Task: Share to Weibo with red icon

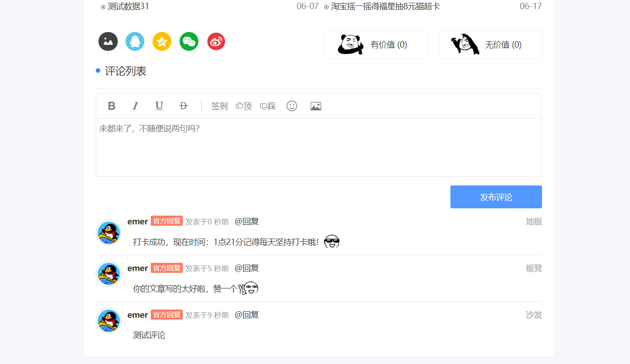Action: point(216,42)
